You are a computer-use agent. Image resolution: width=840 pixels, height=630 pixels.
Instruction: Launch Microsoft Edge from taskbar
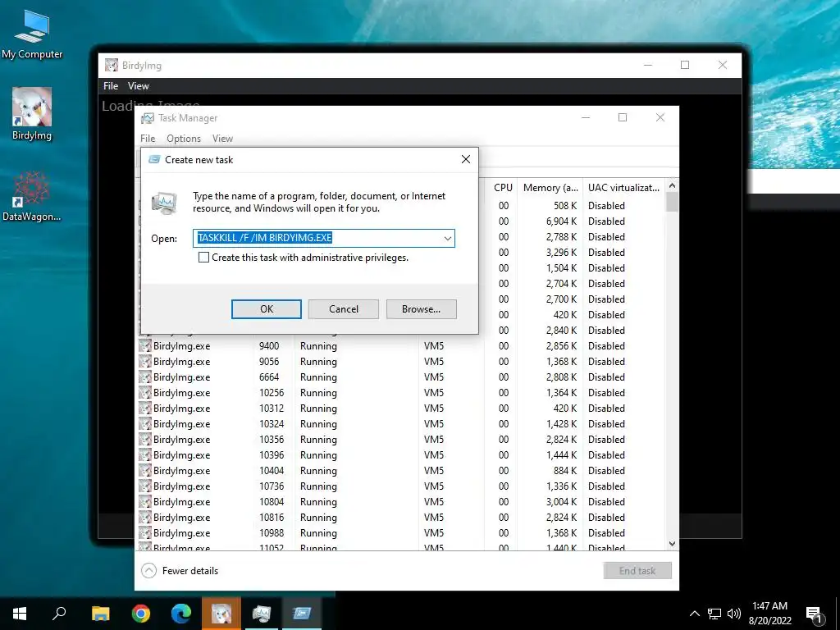181,614
